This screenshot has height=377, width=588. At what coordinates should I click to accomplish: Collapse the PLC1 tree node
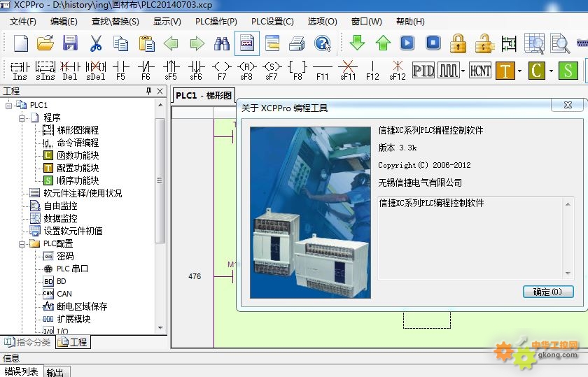click(8, 106)
